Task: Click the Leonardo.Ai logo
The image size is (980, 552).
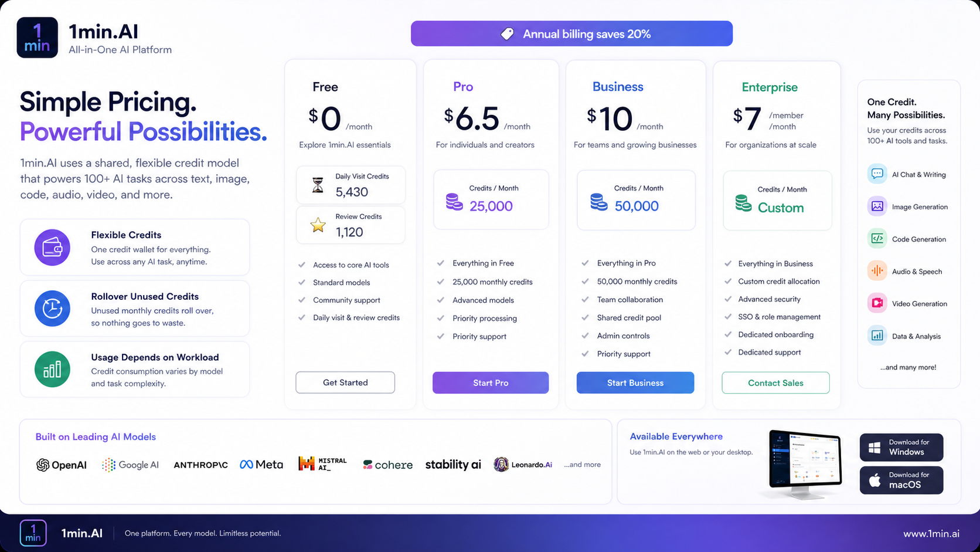Action: 523,465
